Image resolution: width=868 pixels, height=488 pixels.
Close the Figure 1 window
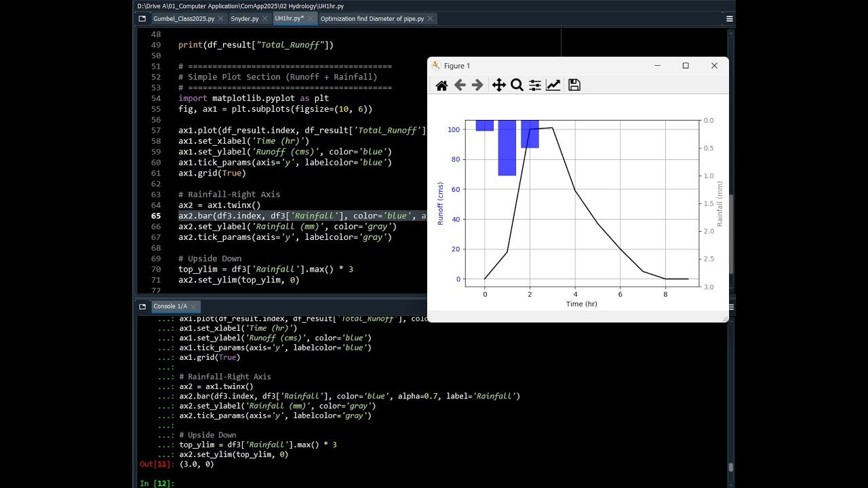[714, 66]
